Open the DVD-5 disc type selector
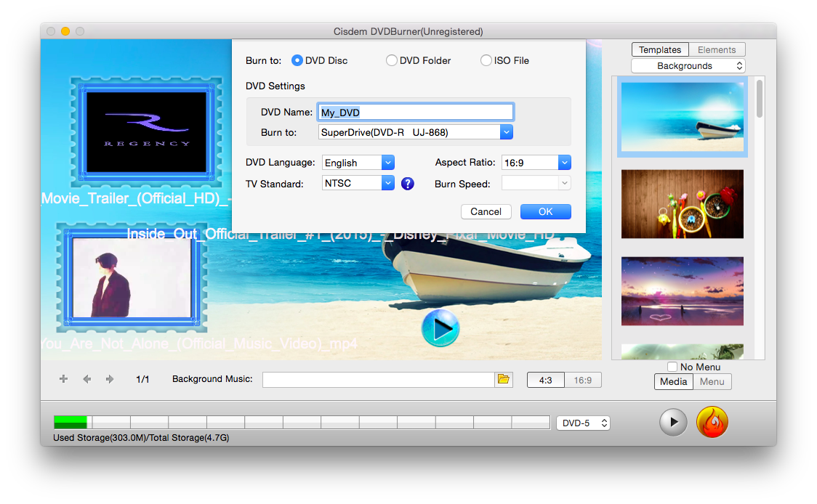The height and width of the screenshot is (504, 817). pos(583,423)
